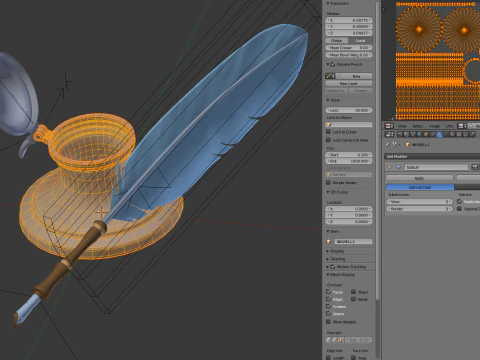480x360 pixels.
Task: Toggle Creases overlay checkbox
Action: [x=328, y=306]
